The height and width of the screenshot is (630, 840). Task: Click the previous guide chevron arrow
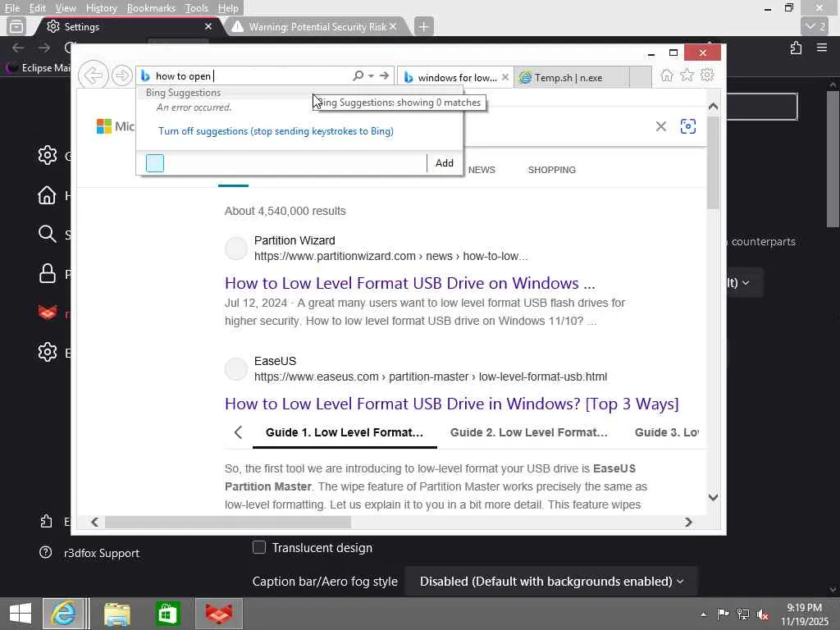click(239, 432)
